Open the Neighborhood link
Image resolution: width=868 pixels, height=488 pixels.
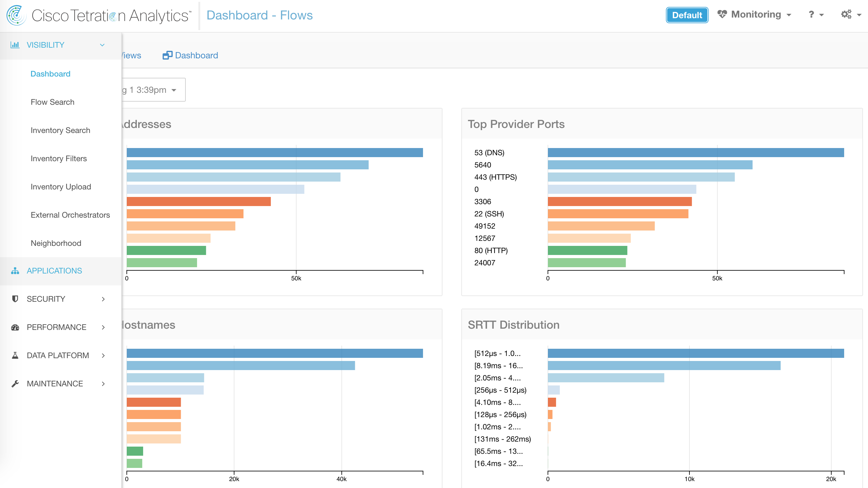[56, 243]
